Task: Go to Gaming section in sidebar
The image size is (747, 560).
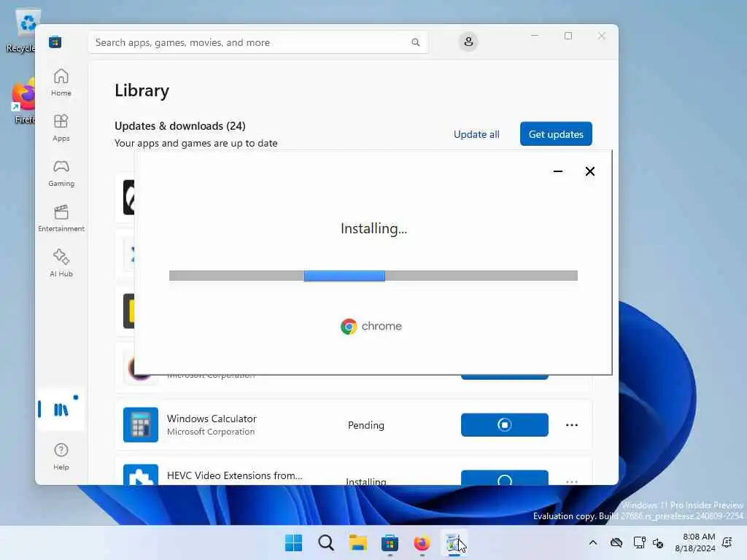Action: pos(61,173)
